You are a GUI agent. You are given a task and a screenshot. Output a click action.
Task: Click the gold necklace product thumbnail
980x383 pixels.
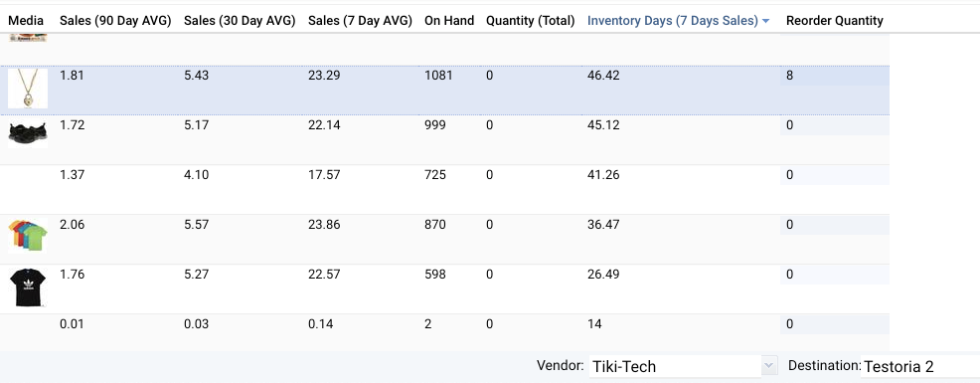click(28, 89)
